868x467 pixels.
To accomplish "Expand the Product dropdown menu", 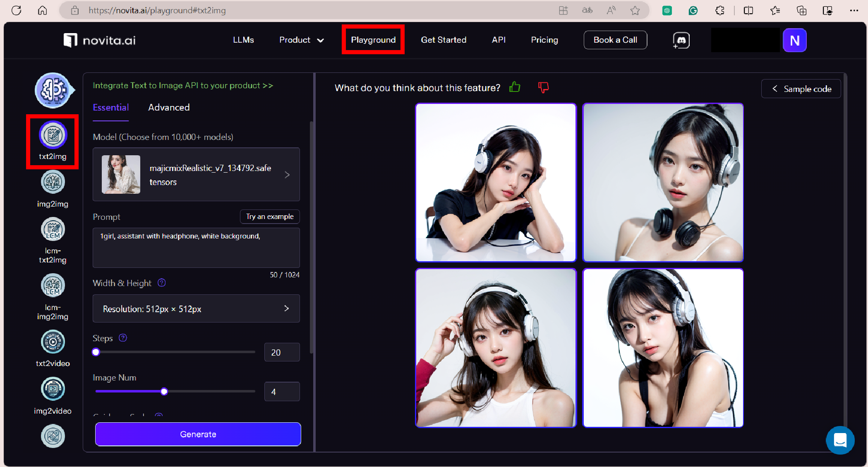I will [301, 40].
